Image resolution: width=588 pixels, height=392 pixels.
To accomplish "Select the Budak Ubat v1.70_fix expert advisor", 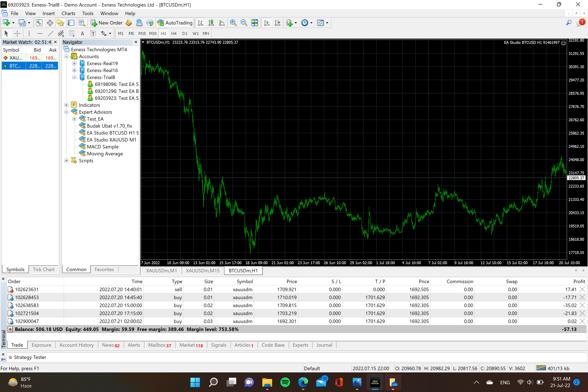I will point(109,126).
